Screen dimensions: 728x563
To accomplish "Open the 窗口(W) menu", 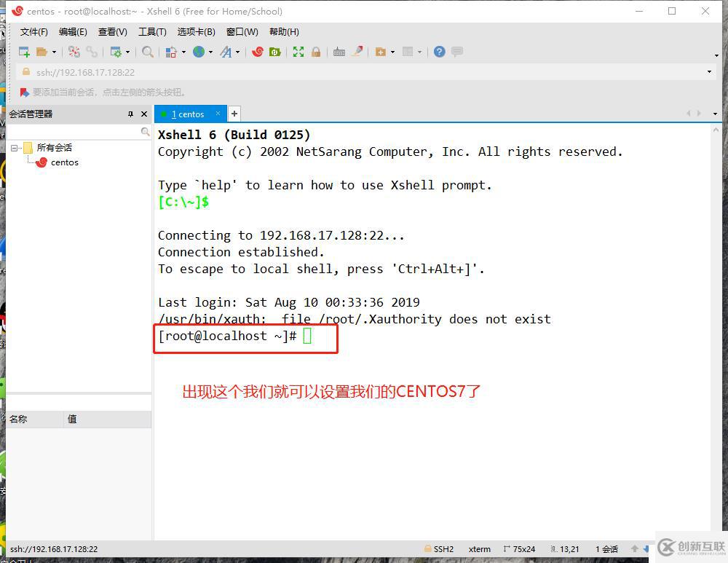I will click(242, 32).
